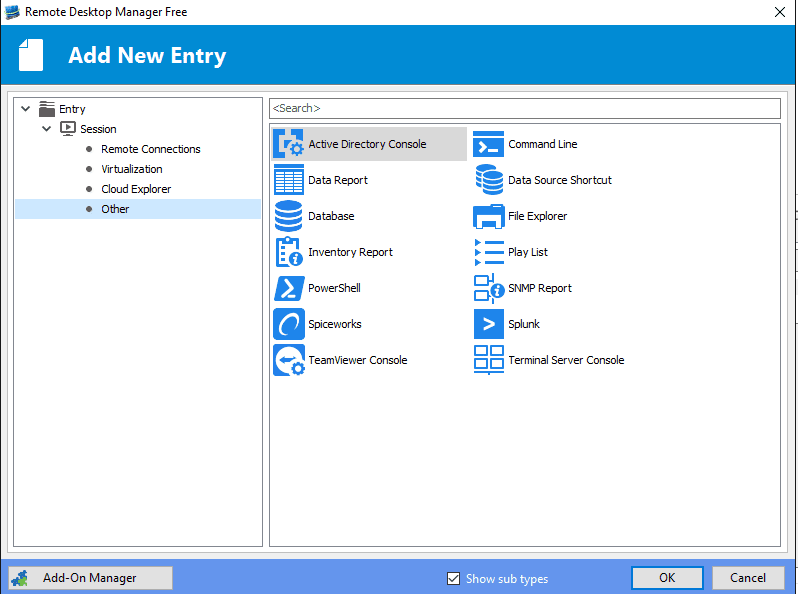Collapse the Session tree node
Image resolution: width=798 pixels, height=594 pixels.
point(46,129)
